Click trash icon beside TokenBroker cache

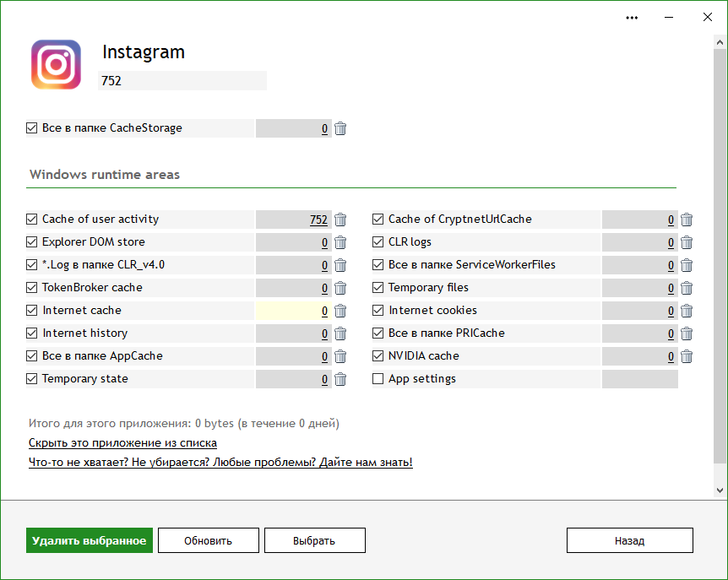point(340,288)
